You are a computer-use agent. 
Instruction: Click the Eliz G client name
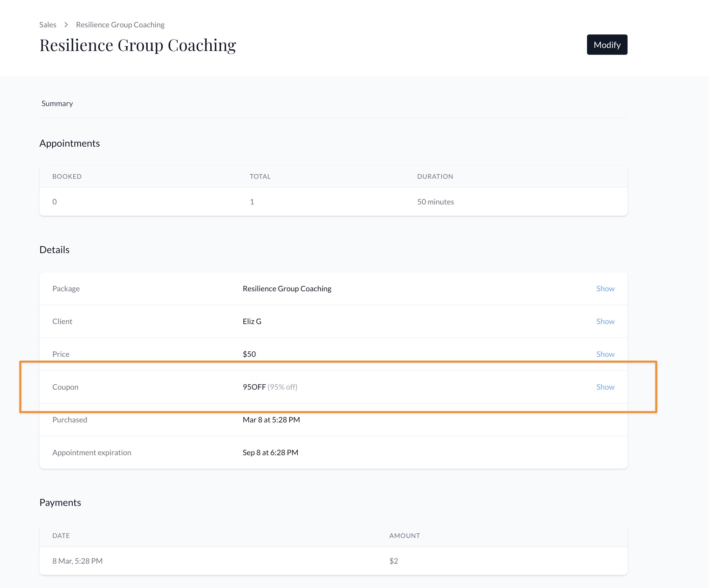[252, 321]
